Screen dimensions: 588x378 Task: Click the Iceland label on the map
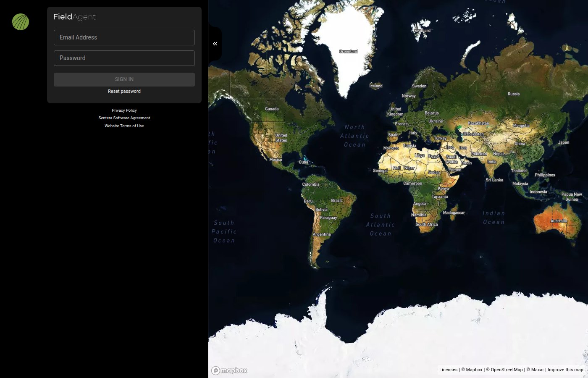pos(376,86)
